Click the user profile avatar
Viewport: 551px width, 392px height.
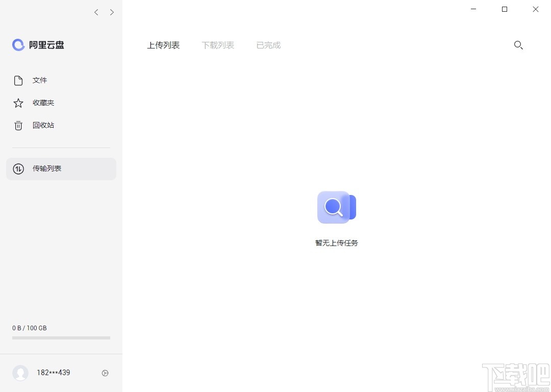point(20,373)
